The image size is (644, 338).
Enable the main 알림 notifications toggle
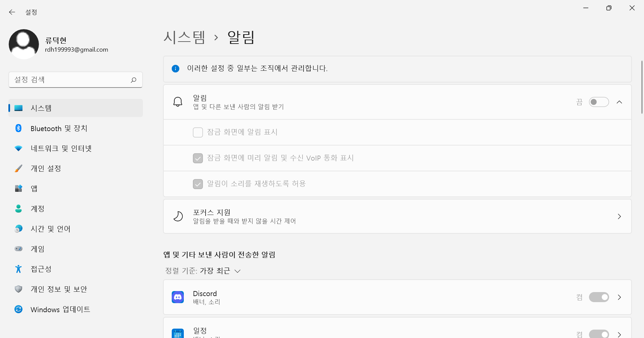click(x=599, y=102)
